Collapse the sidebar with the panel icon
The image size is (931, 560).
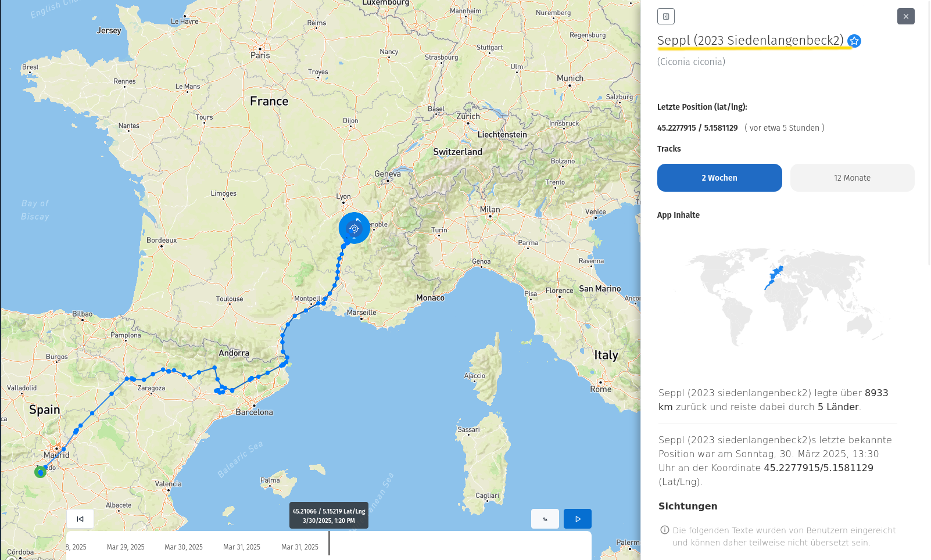pos(665,16)
